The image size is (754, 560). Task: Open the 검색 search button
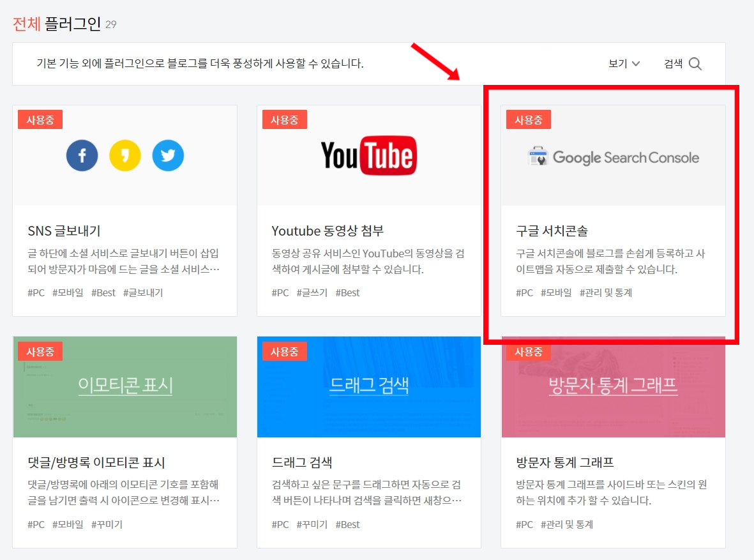[x=683, y=63]
